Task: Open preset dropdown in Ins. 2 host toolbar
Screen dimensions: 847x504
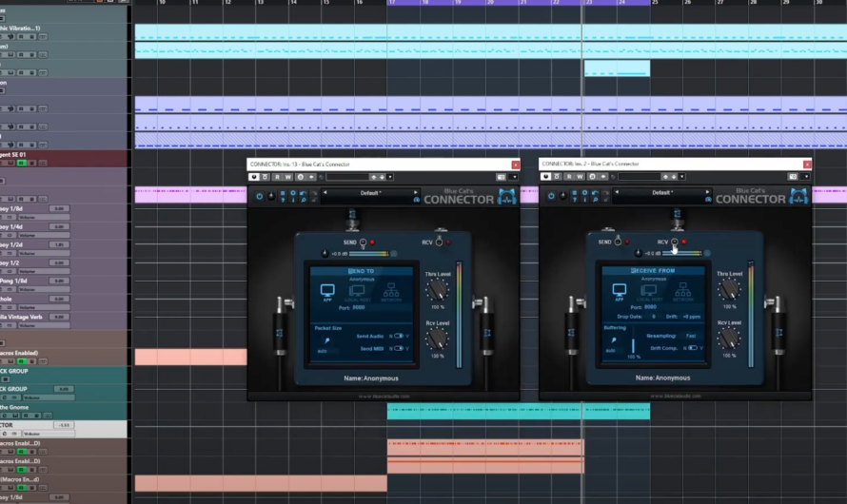Action: coord(681,177)
